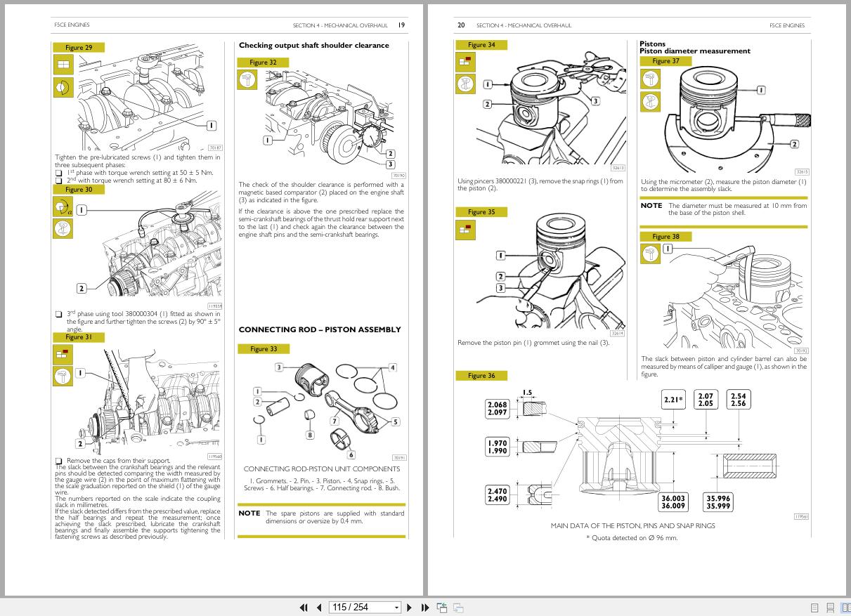The width and height of the screenshot is (851, 616).
Task: Click the Figure 29 label
Action: [79, 48]
